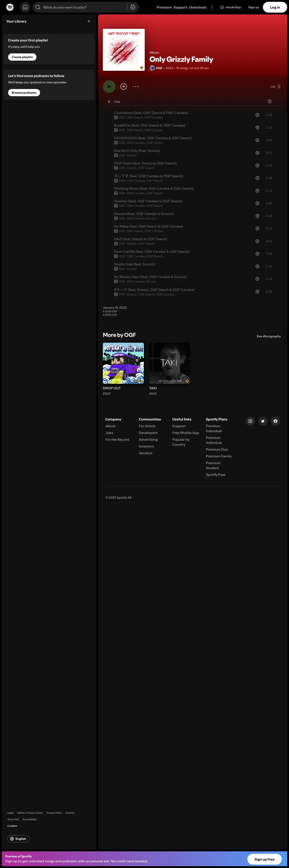
Task: Click the Your Library heading
Action: [x=16, y=21]
